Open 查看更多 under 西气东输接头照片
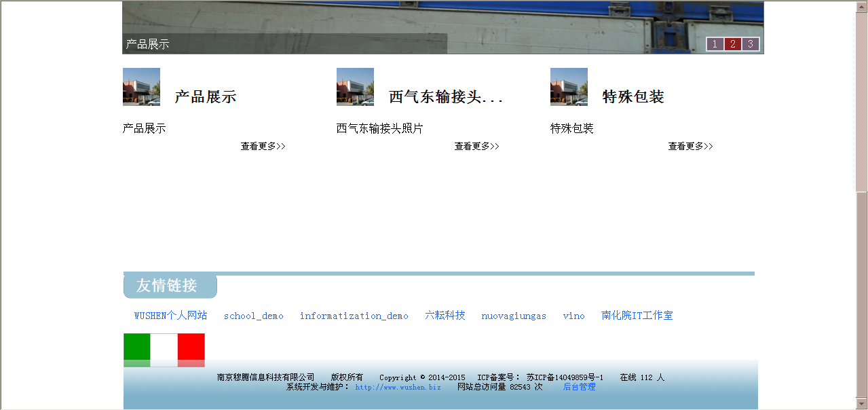The width and height of the screenshot is (868, 410). (476, 147)
